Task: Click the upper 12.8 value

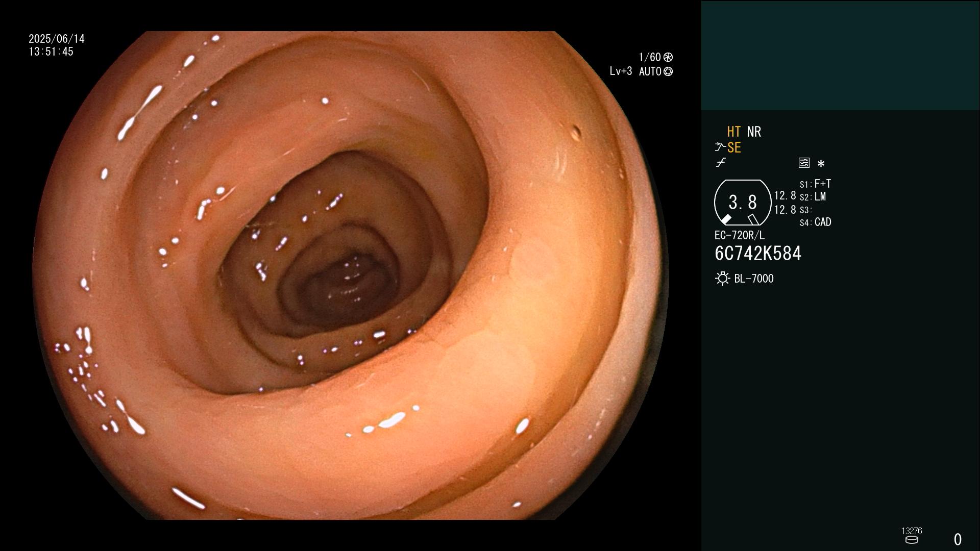Action: pos(785,195)
